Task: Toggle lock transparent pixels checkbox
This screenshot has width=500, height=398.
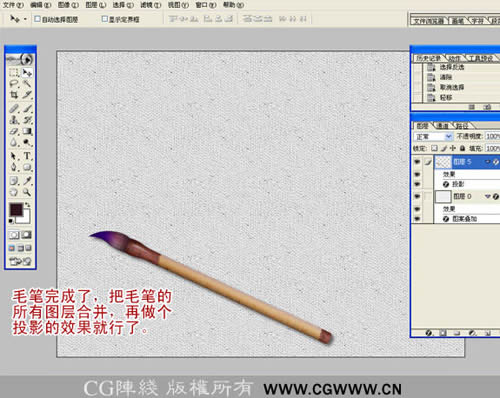Action: click(434, 148)
